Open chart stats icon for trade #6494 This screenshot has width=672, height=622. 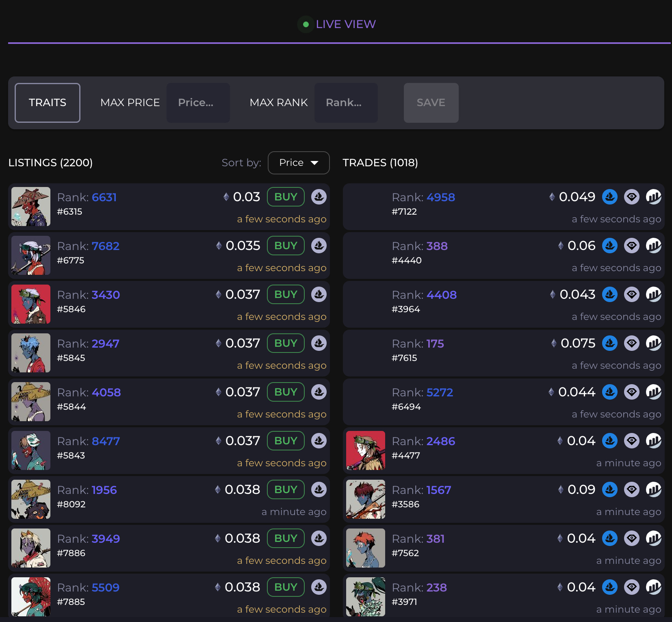654,392
